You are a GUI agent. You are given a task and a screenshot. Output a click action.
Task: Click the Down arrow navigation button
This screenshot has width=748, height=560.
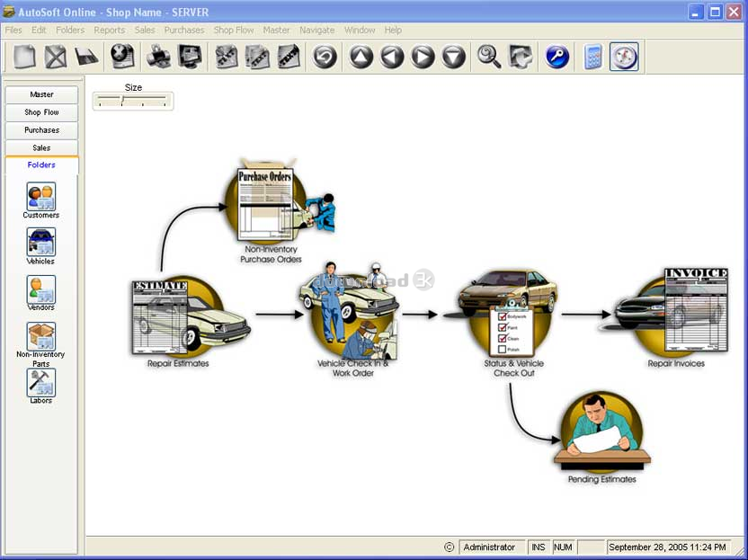coord(454,57)
